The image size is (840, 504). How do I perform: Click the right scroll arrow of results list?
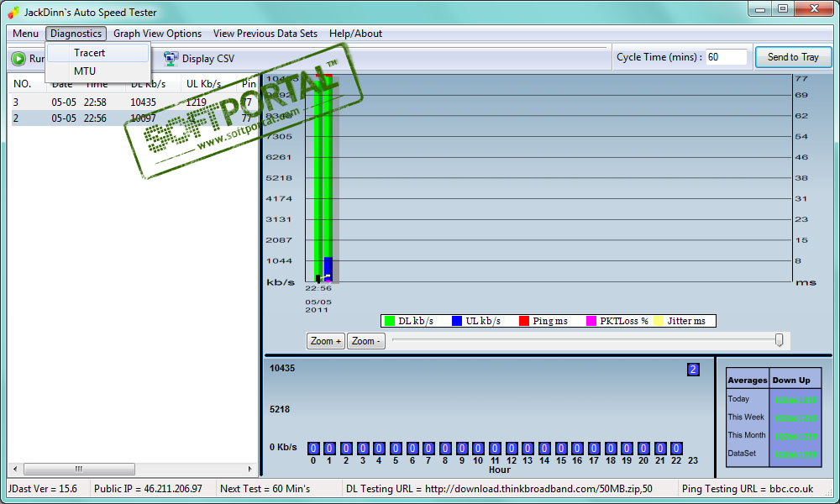tap(249, 469)
